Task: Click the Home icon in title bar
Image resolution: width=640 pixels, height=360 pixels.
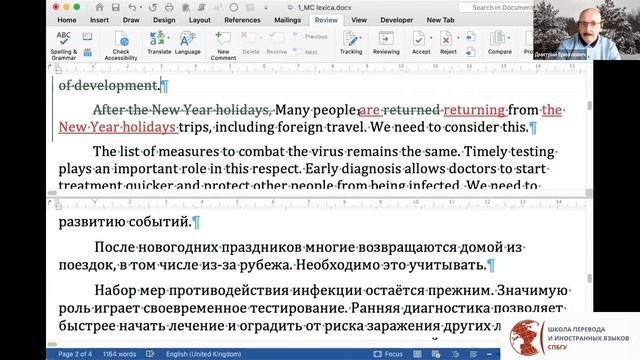Action: pyautogui.click(x=99, y=7)
